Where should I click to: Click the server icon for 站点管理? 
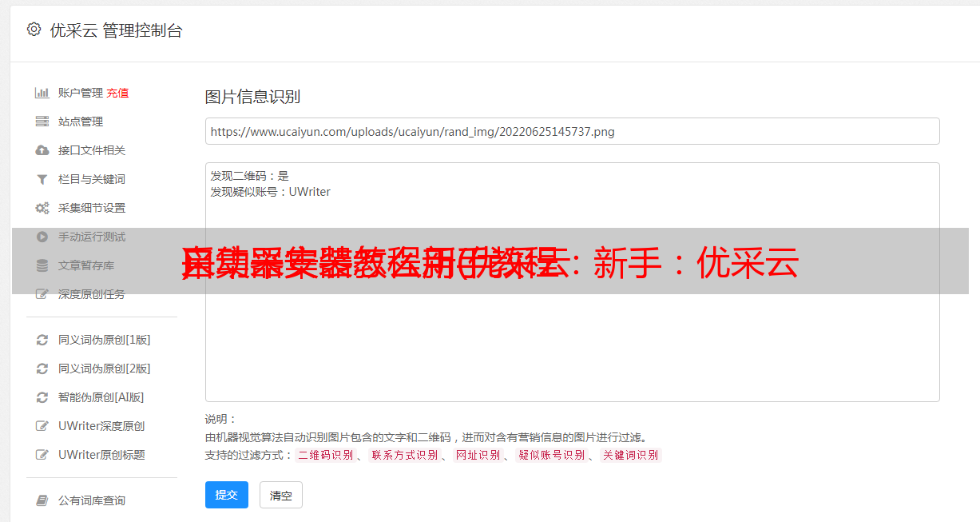pyautogui.click(x=42, y=122)
